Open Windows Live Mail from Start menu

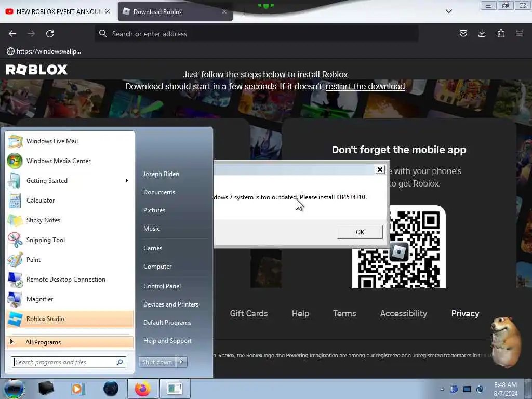click(70, 141)
